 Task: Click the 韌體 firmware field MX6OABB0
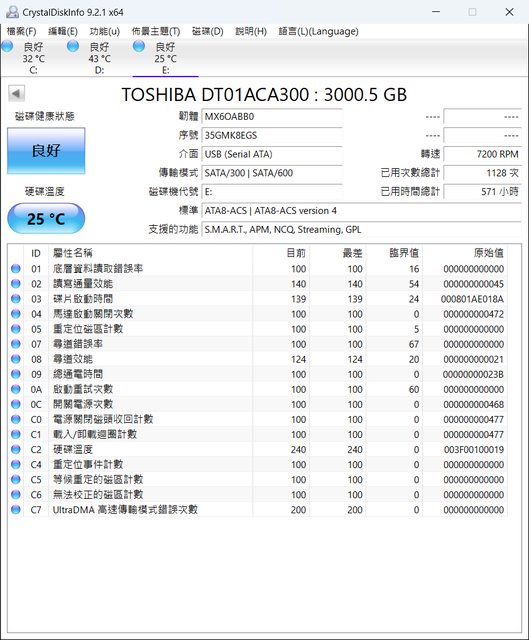[x=272, y=117]
